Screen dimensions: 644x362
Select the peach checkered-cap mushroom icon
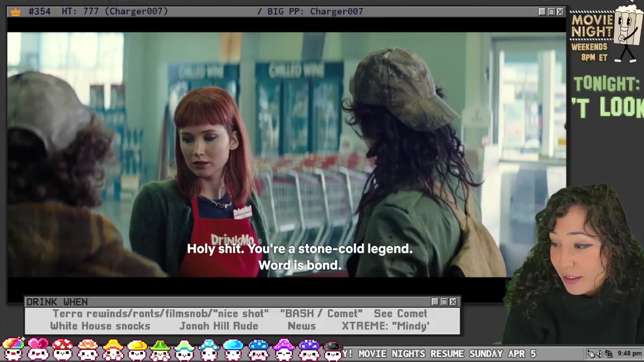tap(87, 349)
